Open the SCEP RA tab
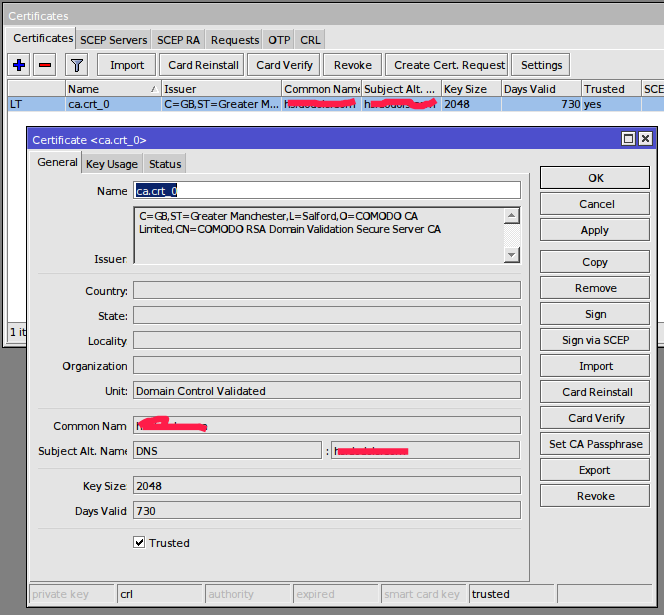 click(x=178, y=40)
